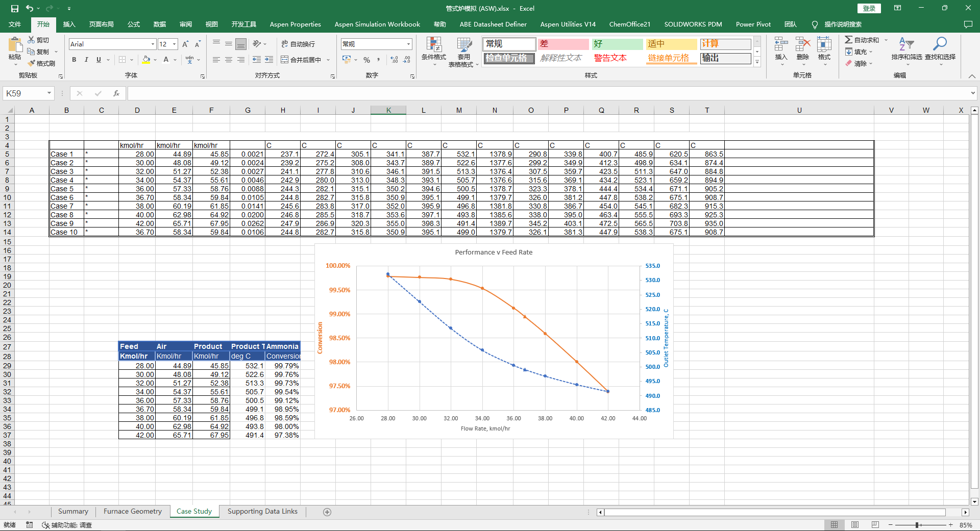The width and height of the screenshot is (980, 531).
Task: Collapse the ribbon with chevron
Action: tap(972, 76)
